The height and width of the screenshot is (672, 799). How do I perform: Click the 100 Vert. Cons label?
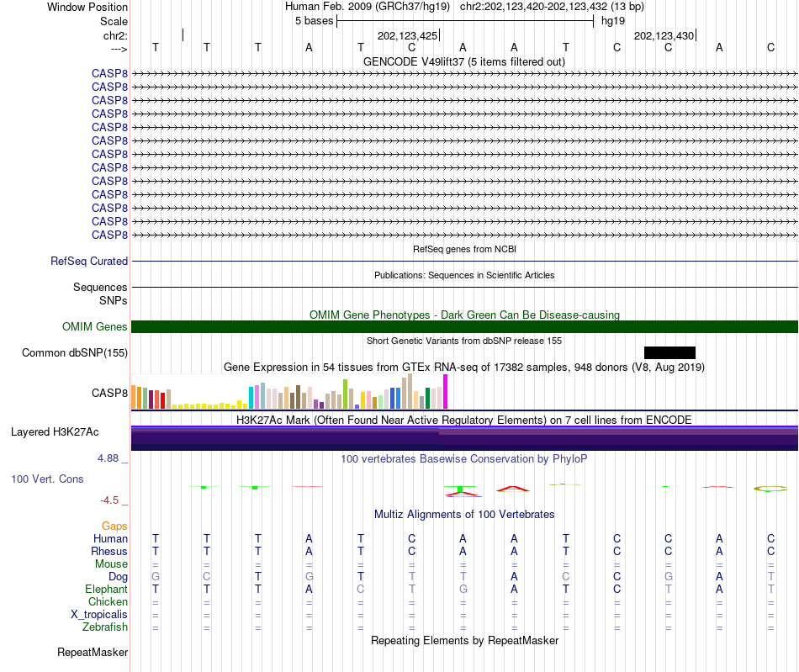pos(47,479)
